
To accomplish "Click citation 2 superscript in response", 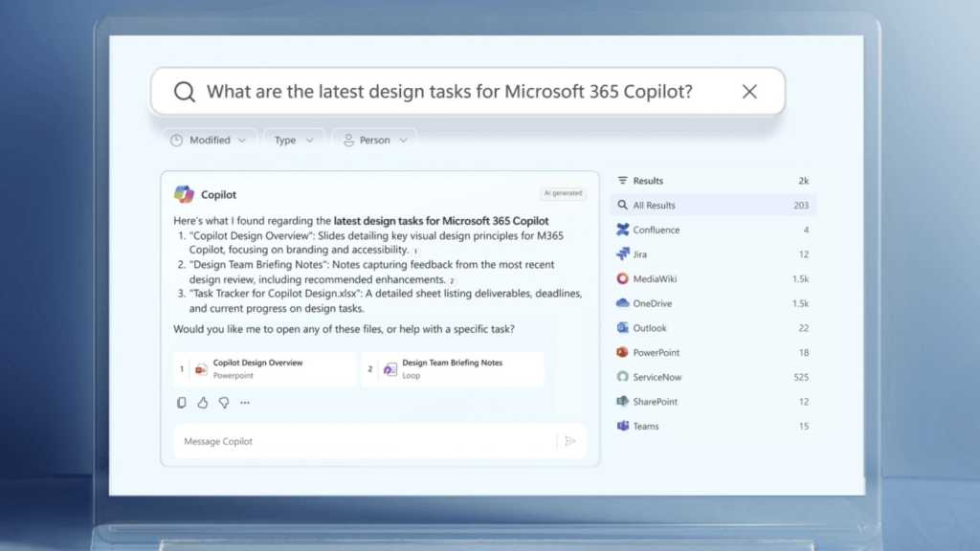I will (x=452, y=281).
